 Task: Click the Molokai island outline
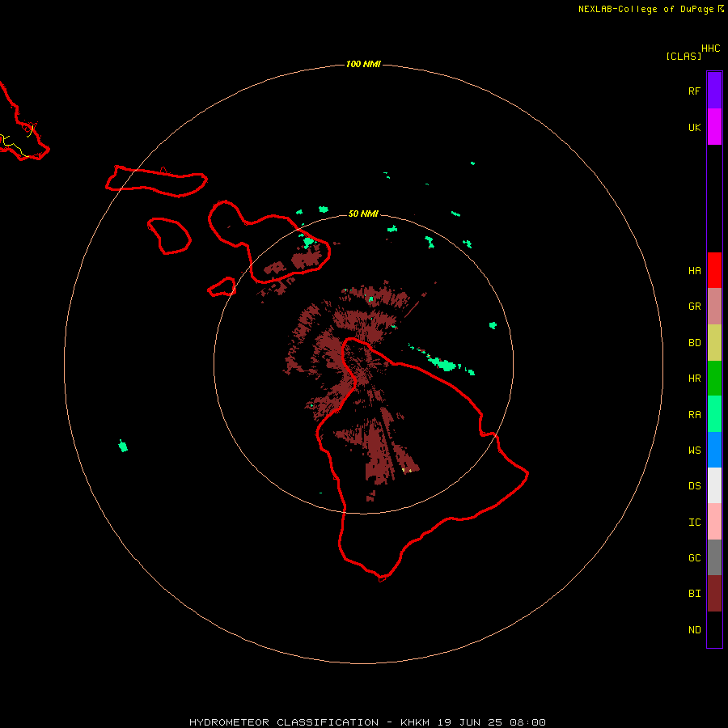(156, 181)
